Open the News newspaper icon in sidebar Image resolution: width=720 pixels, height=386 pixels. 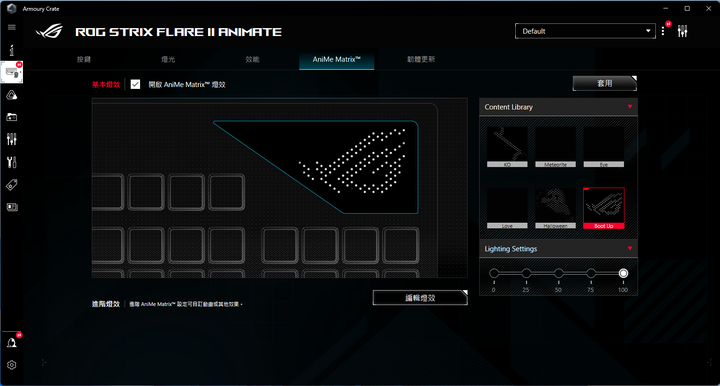(12, 207)
